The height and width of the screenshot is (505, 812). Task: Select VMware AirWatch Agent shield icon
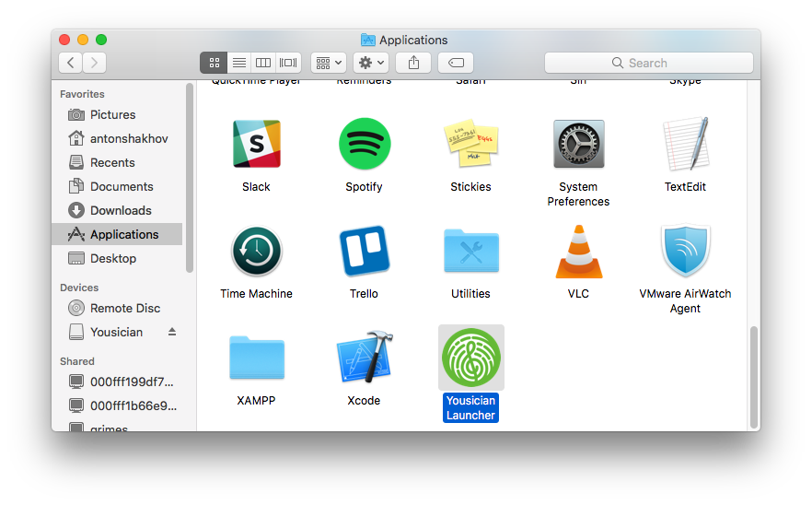pos(685,252)
